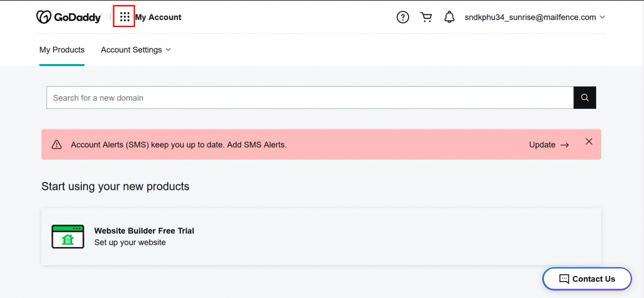Open Website Builder Free Trial card

321,236
